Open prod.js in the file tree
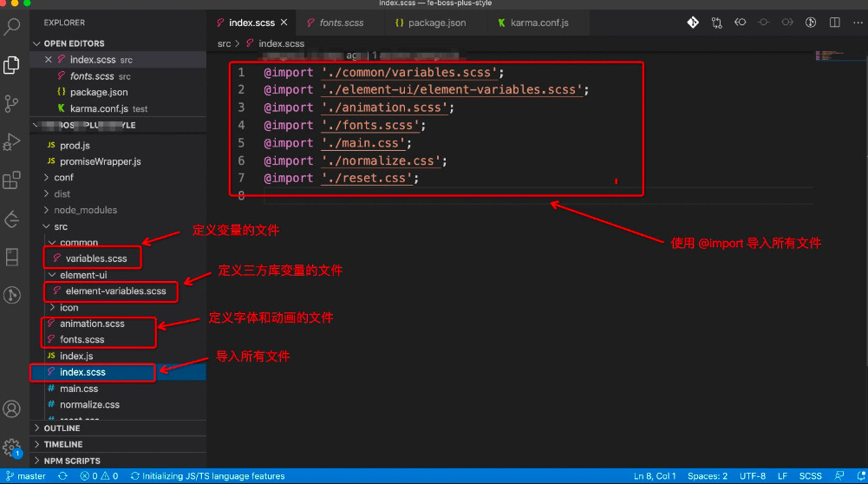868x484 pixels. click(x=75, y=146)
